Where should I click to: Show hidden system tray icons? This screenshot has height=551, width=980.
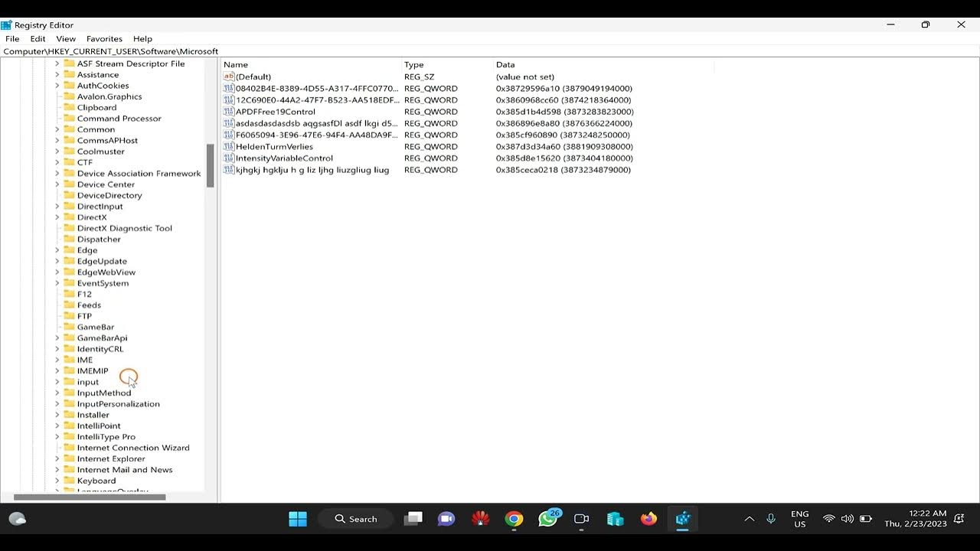749,519
